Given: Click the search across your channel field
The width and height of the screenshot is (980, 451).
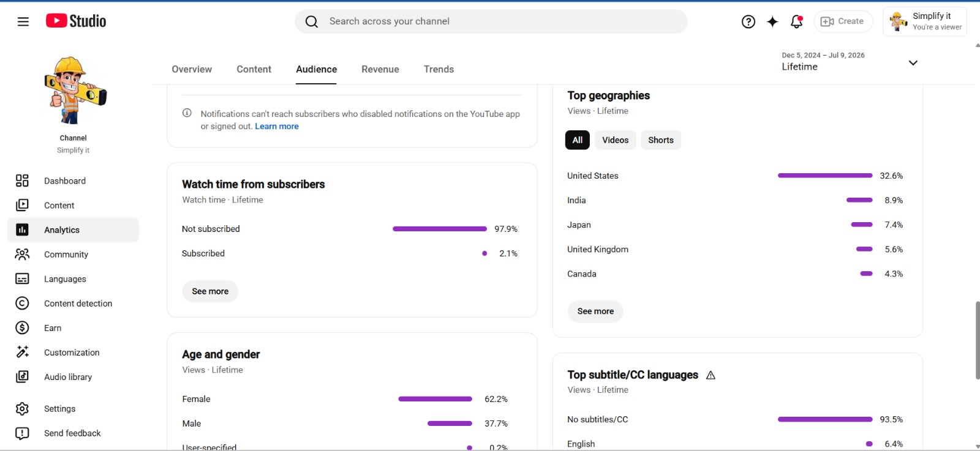Looking at the screenshot, I should (491, 21).
